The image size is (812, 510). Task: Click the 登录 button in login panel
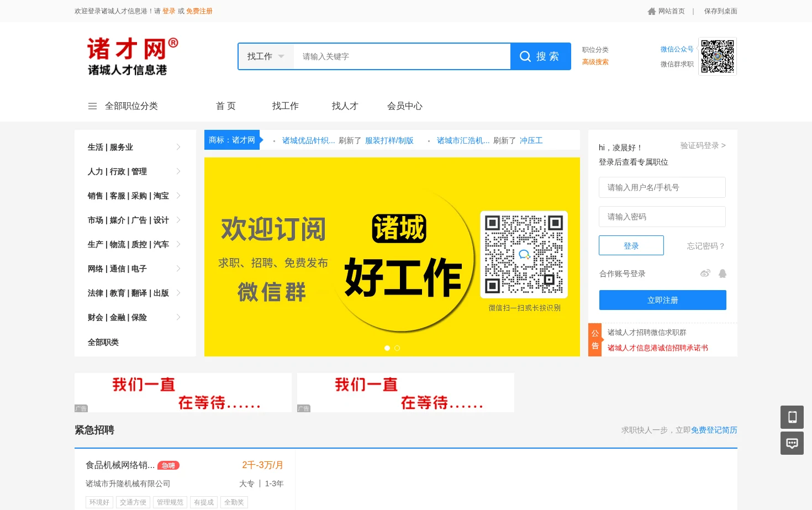click(631, 245)
